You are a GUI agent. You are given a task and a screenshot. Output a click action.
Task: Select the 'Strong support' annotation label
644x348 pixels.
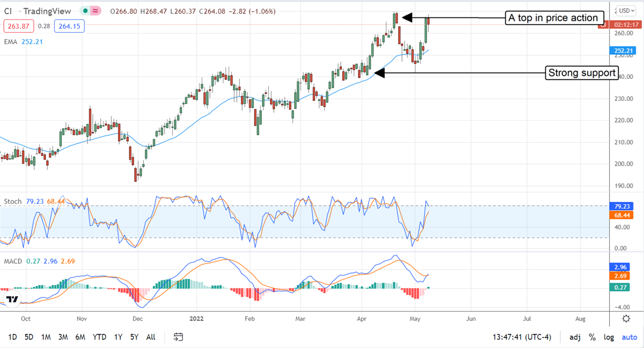pyautogui.click(x=581, y=73)
